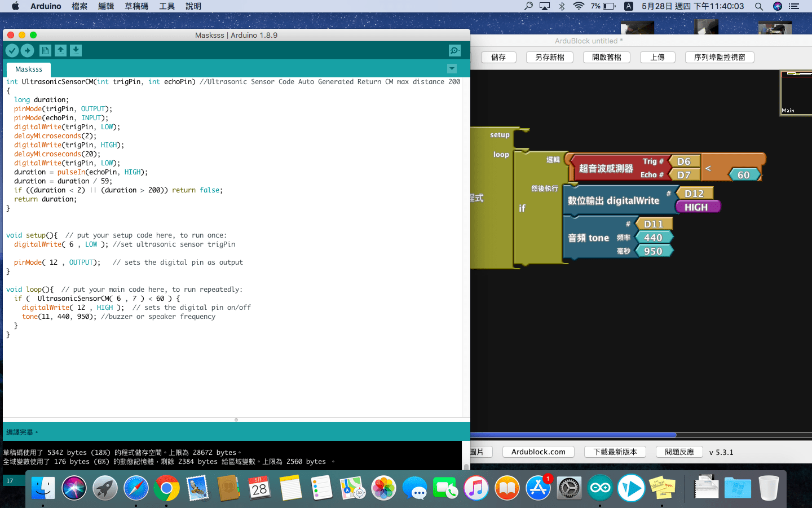Image resolution: width=812 pixels, height=508 pixels.
Task: Upload the sketch using the arrow icon
Action: tap(27, 50)
